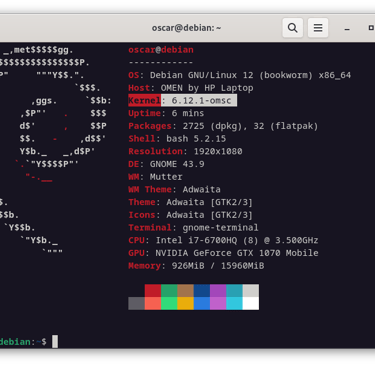Image resolution: width=375 pixels, height=366 pixels.
Task: Select the WM Theme Adwaita line
Action: coord(174,189)
